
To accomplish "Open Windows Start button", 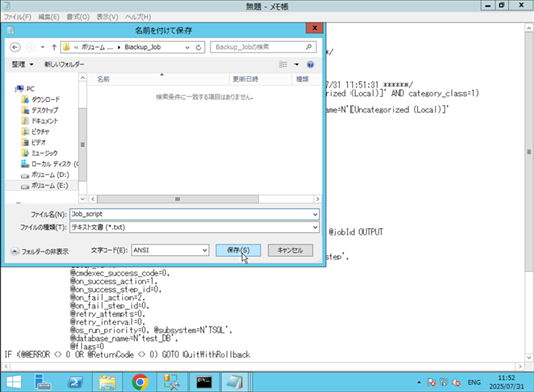I will (x=14, y=382).
